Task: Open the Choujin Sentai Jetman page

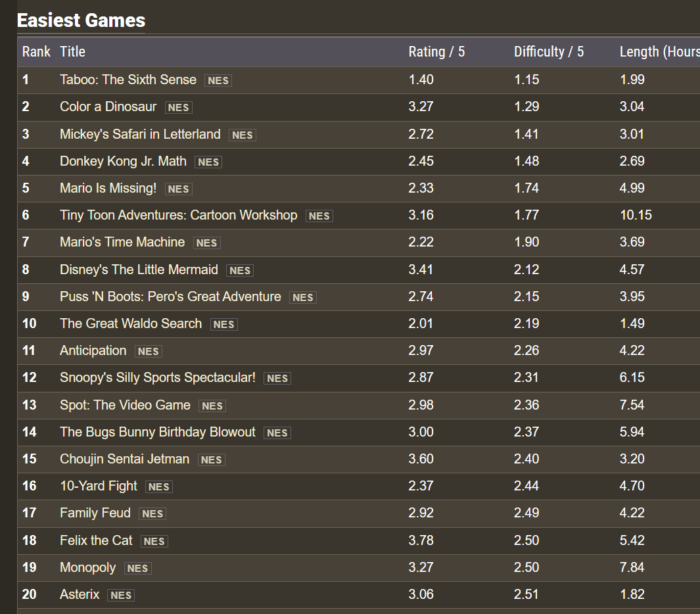Action: (124, 459)
